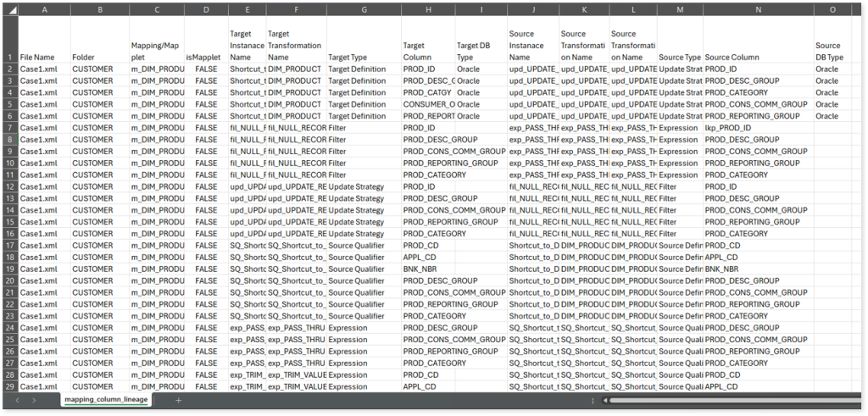
Task: Click the "Mapping/Mapplet" header cell
Action: (157, 39)
